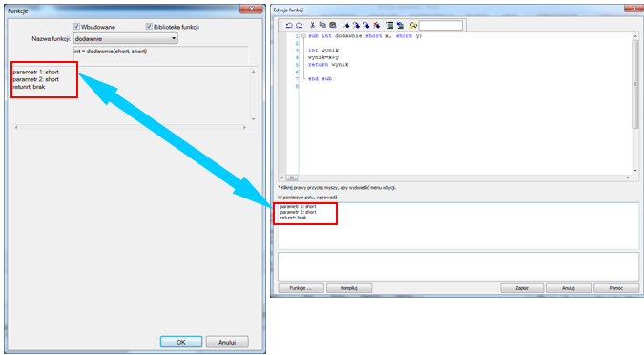Viewport: 644px width, 355px height.
Task: Click the Pomoc button
Action: click(616, 288)
